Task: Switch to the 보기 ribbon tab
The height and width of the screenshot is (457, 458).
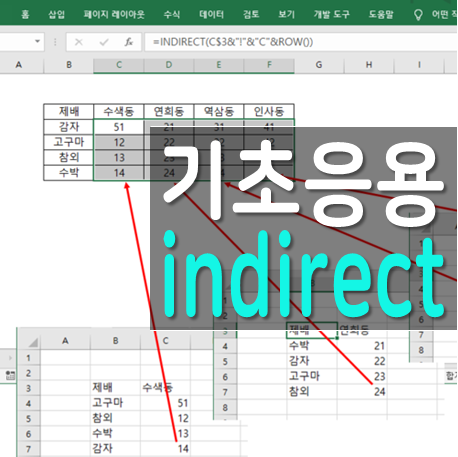Action: (286, 14)
